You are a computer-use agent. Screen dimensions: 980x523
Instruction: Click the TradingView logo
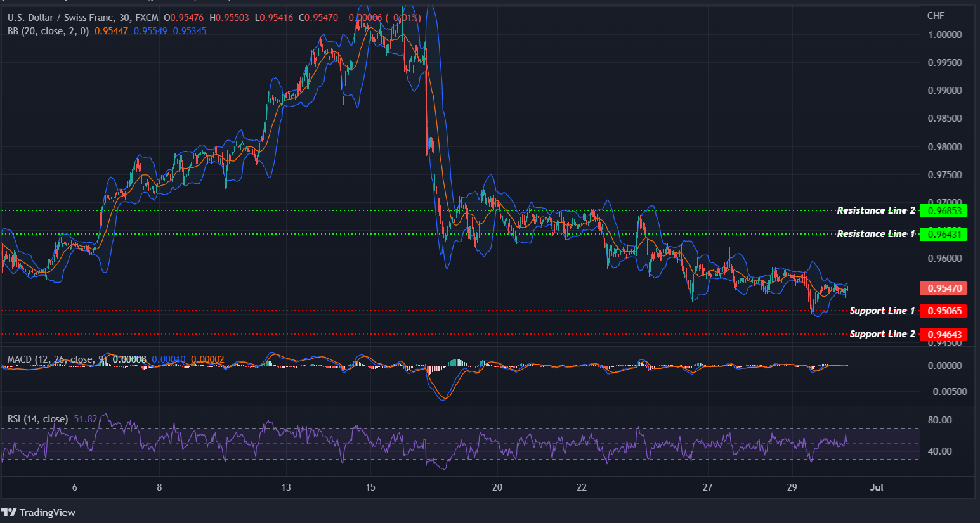pos(38,512)
